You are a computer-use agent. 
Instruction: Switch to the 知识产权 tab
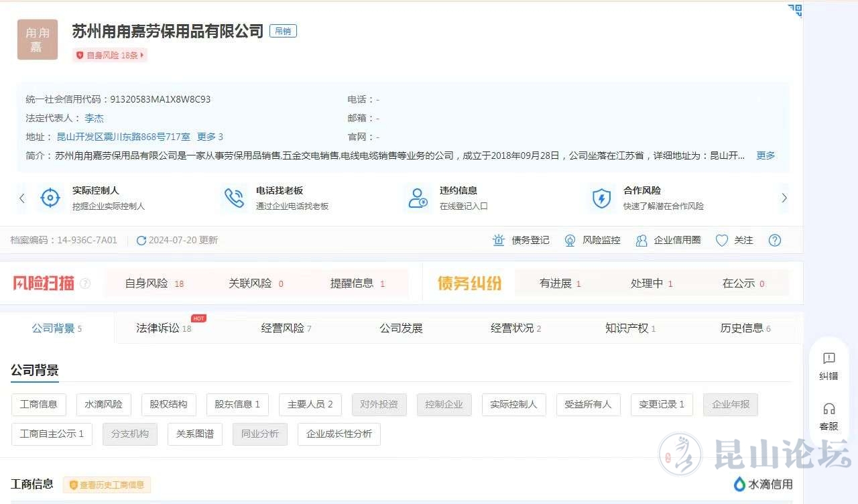click(626, 328)
